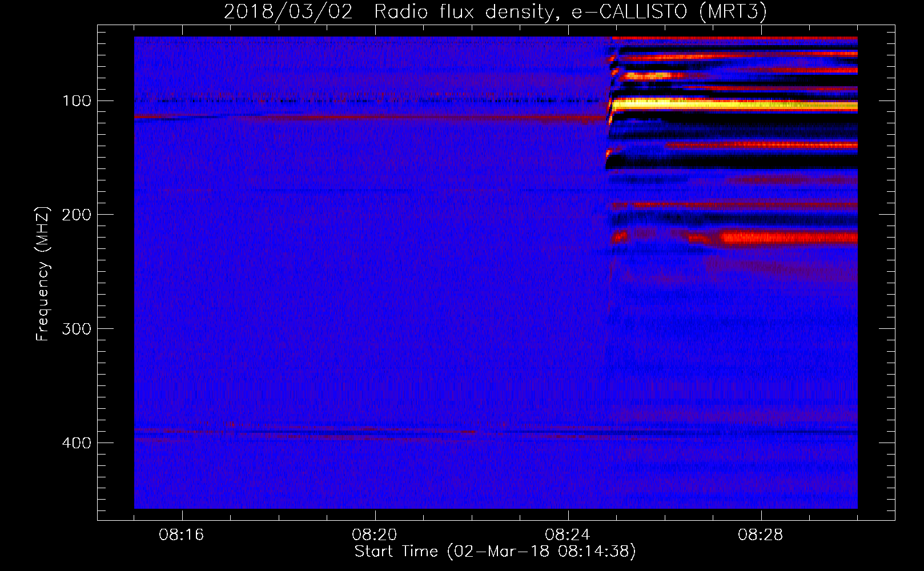Viewport: 924px width, 571px height.
Task: Click the 08:20 time tick label
Action: 375,535
